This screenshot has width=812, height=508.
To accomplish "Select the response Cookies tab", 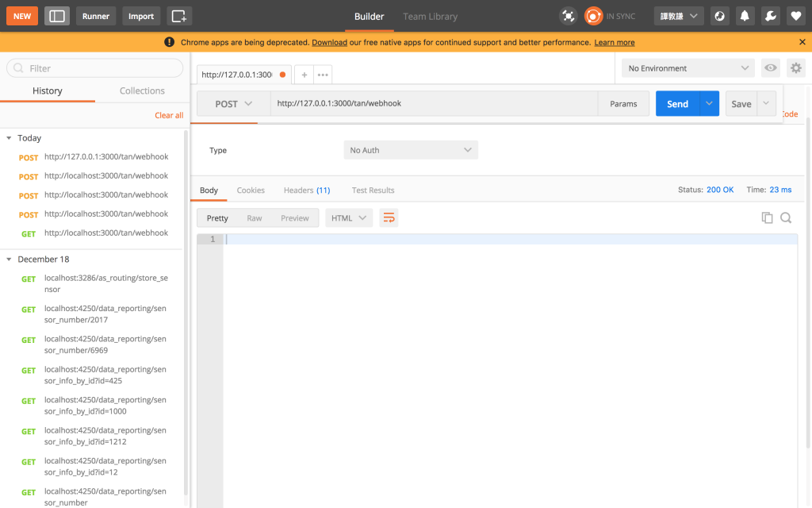I will click(251, 190).
